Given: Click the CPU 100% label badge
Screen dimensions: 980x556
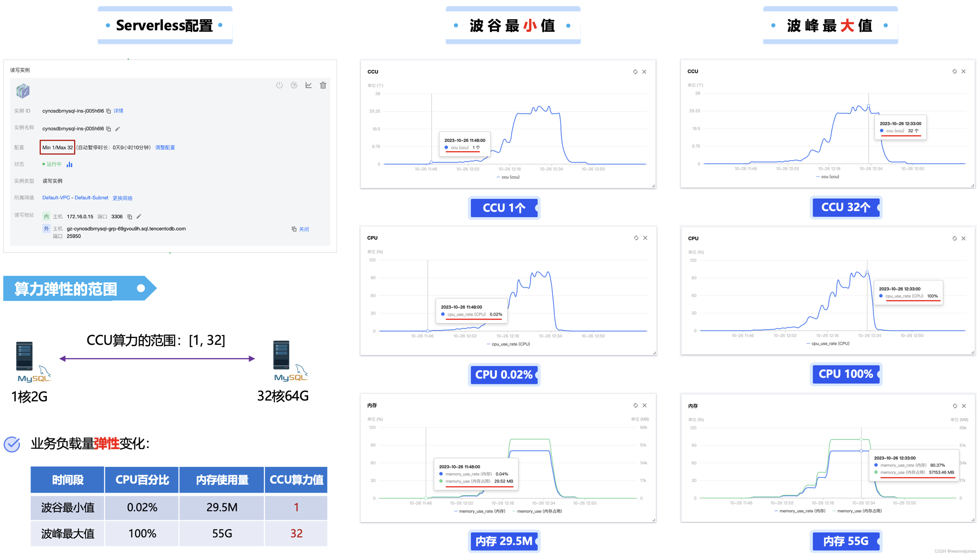Looking at the screenshot, I should (846, 374).
